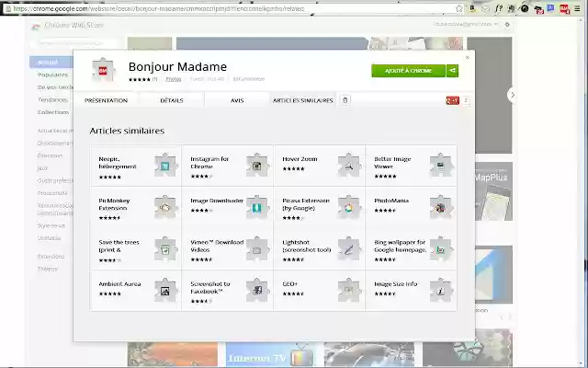Open the Picasa Extension icon
The image size is (588, 368).
pos(349,206)
